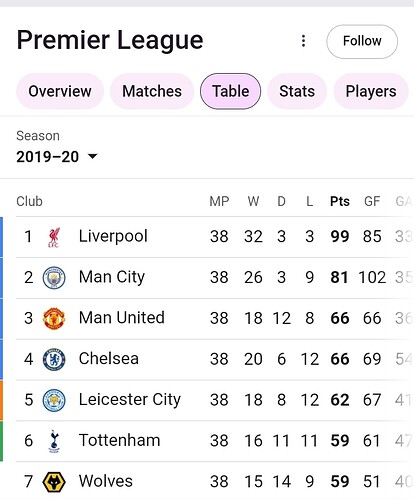Select the Table tab
Screen dimensions: 414x500
pos(230,91)
